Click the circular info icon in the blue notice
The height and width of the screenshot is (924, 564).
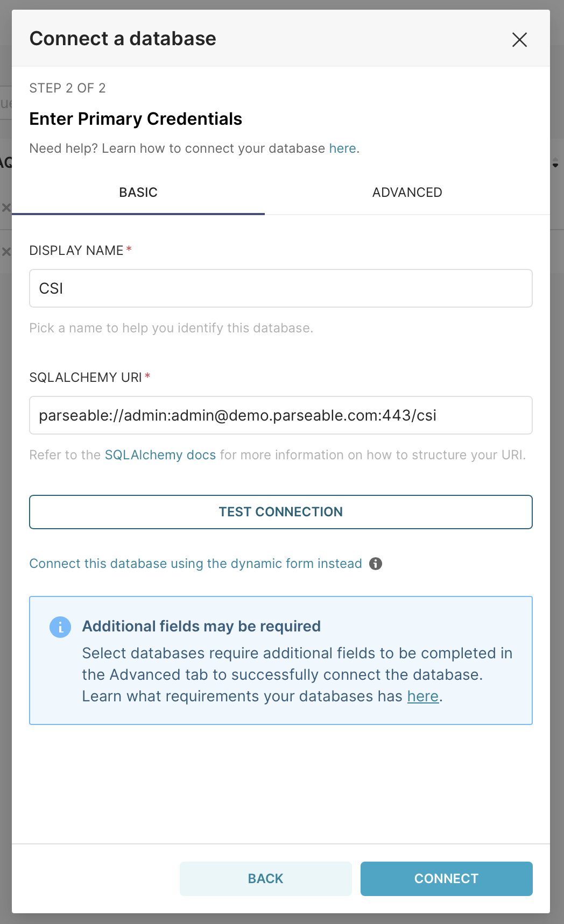coord(60,627)
